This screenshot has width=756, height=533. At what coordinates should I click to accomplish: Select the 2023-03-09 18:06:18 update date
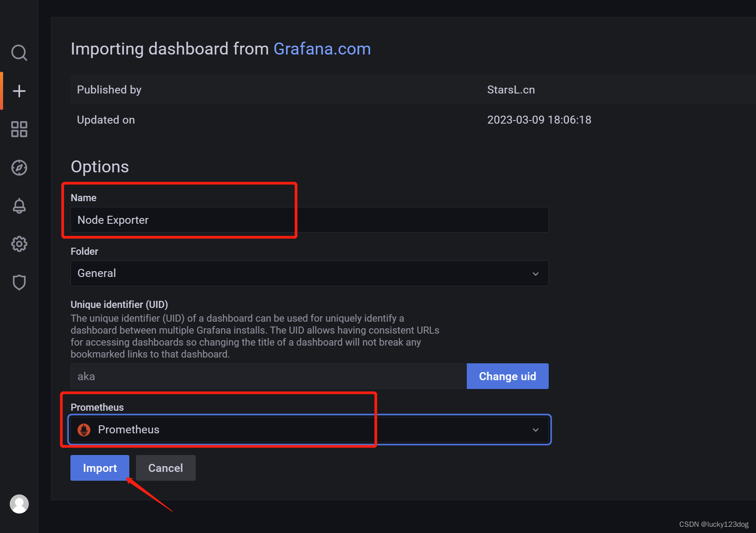539,120
